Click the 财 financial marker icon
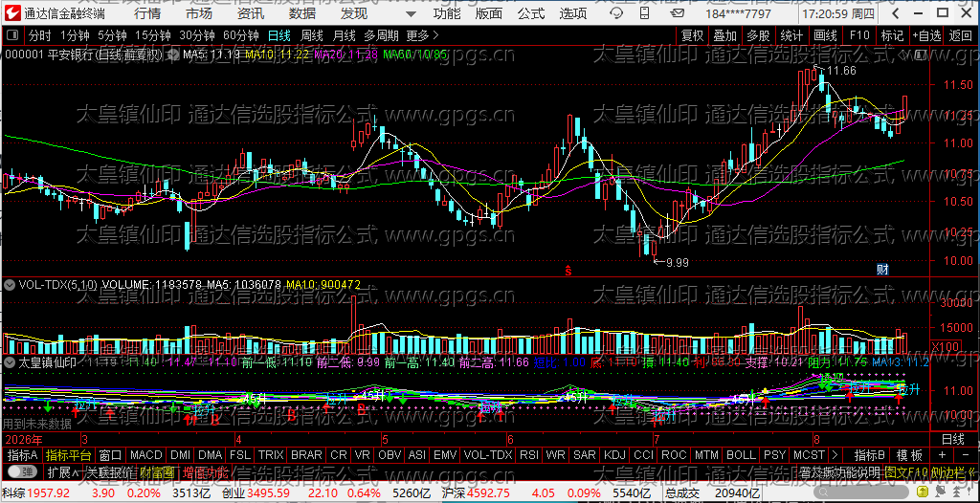 point(882,270)
